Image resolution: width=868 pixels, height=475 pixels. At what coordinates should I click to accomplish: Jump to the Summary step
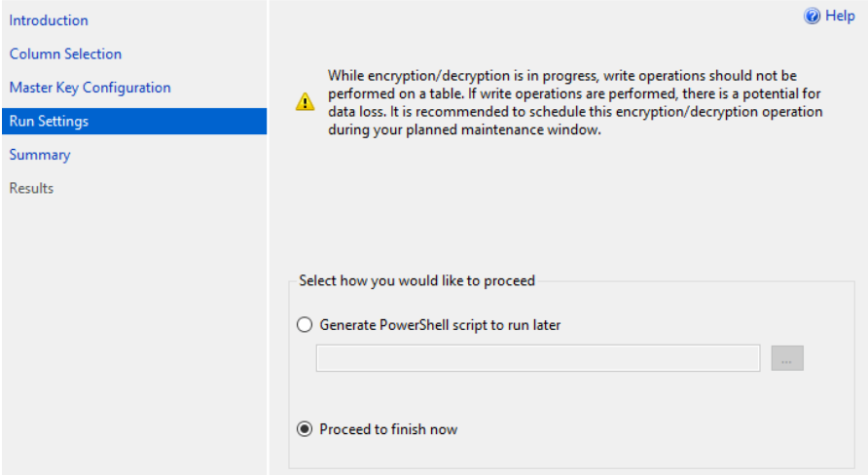(x=40, y=155)
